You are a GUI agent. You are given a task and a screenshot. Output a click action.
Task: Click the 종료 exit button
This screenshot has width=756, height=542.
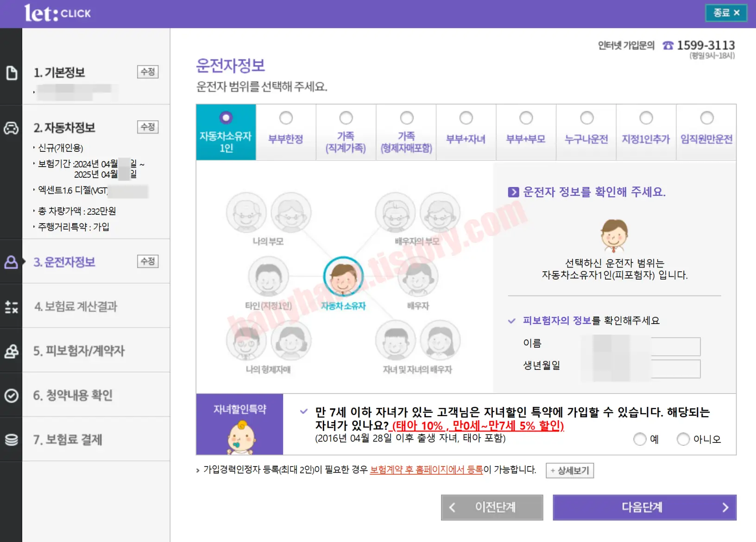pos(726,13)
